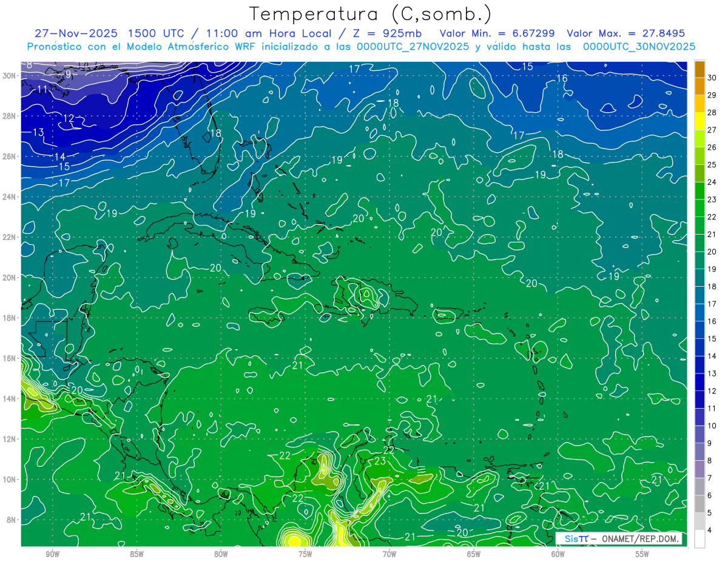The width and height of the screenshot is (728, 562).
Task: Click the "65W" longitude axis label
Action: tap(474, 555)
